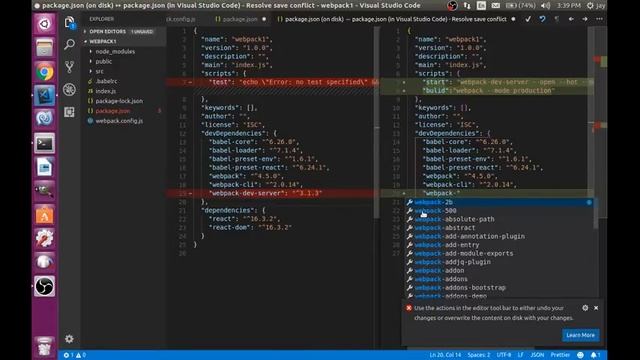The height and width of the screenshot is (360, 640).
Task: Click the Visual Studio Code dock icon
Action: 44,96
